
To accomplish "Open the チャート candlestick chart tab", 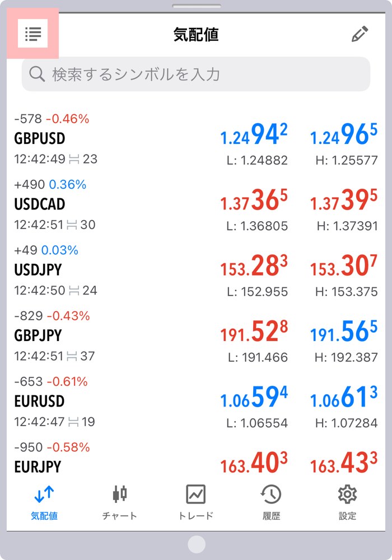I will coord(120,502).
